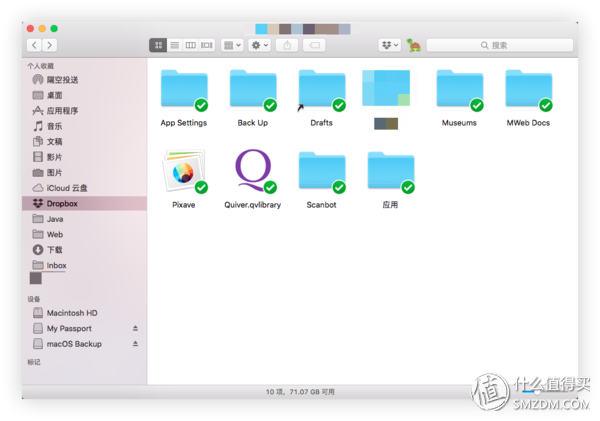Open the Inbox folder in sidebar

(x=84, y=265)
